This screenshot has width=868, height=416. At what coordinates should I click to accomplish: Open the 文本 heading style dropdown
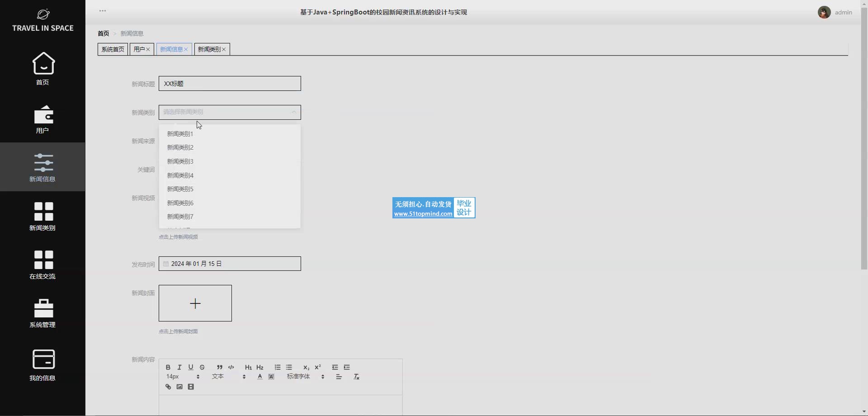click(x=229, y=377)
